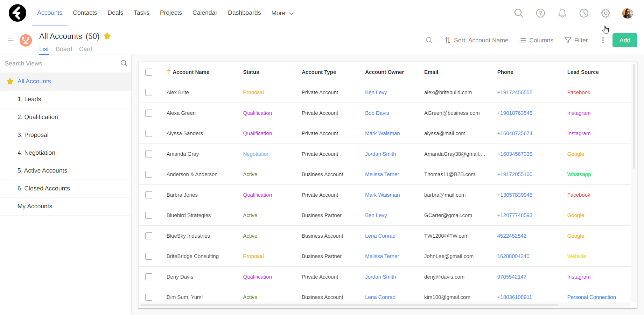Open Jordan Smith owner link in Amanda Gray row
Image resolution: width=644 pixels, height=315 pixels.
coord(380,154)
